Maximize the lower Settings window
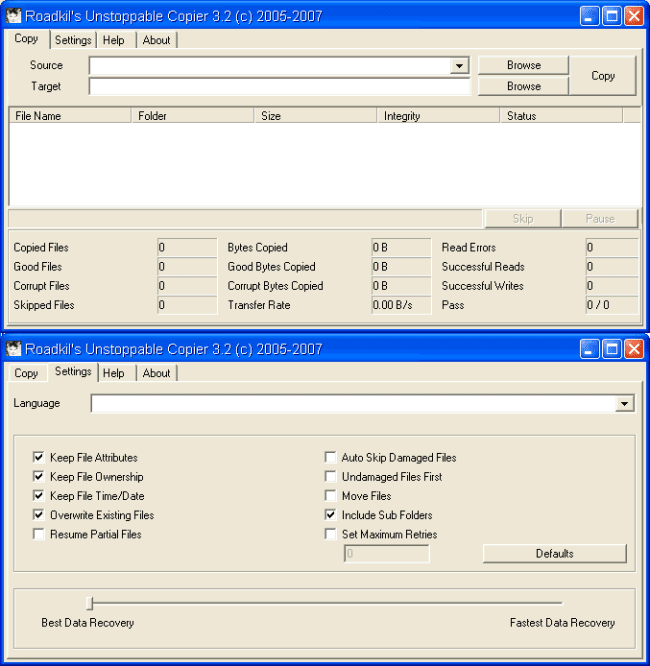Viewport: 650px width, 666px height. point(612,350)
